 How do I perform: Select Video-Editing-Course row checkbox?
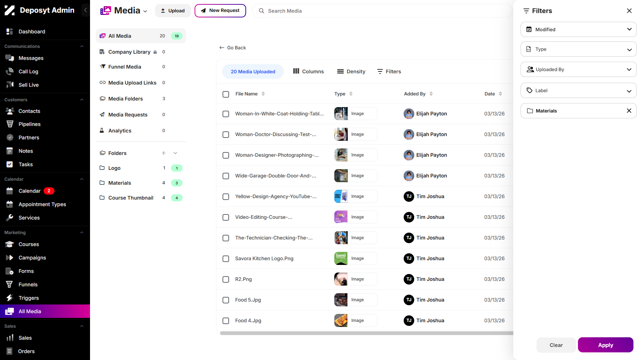226,217
